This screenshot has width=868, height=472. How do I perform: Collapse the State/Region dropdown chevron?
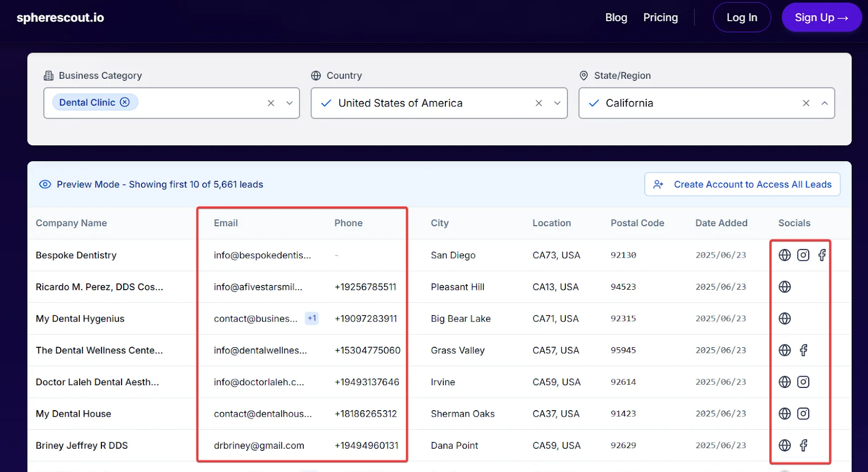(x=825, y=103)
